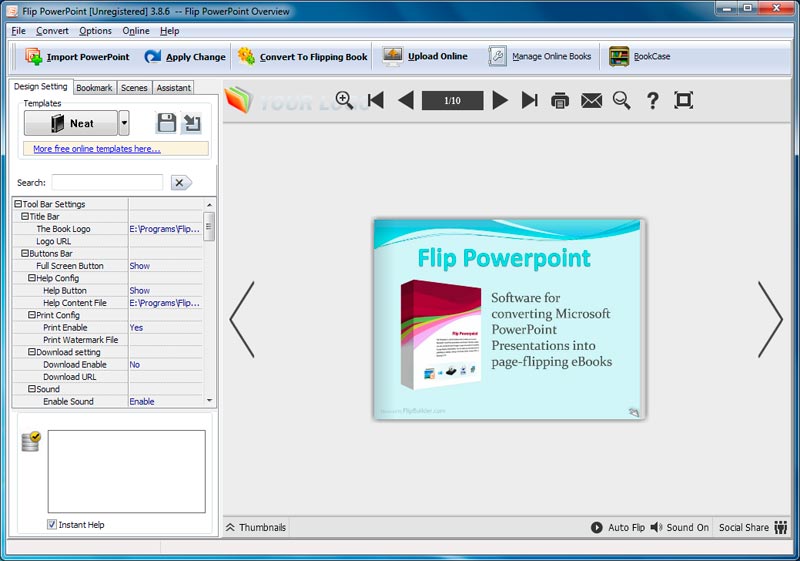Click the Help Button Show value

140,290
